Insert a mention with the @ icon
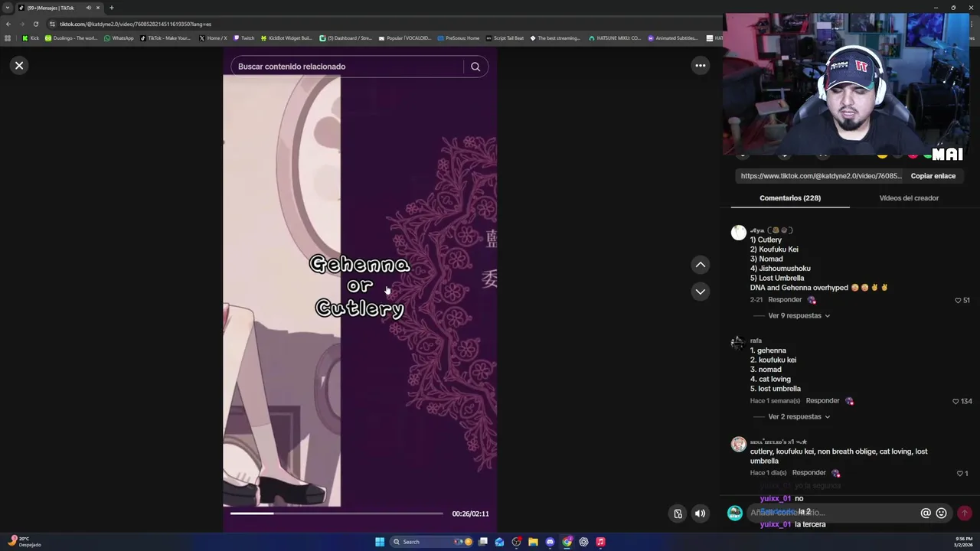 coord(926,513)
